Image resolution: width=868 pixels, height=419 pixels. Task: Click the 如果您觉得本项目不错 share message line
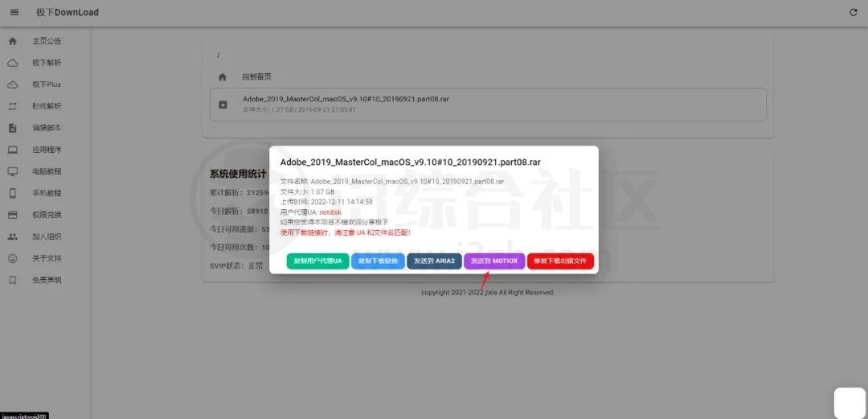(x=334, y=222)
